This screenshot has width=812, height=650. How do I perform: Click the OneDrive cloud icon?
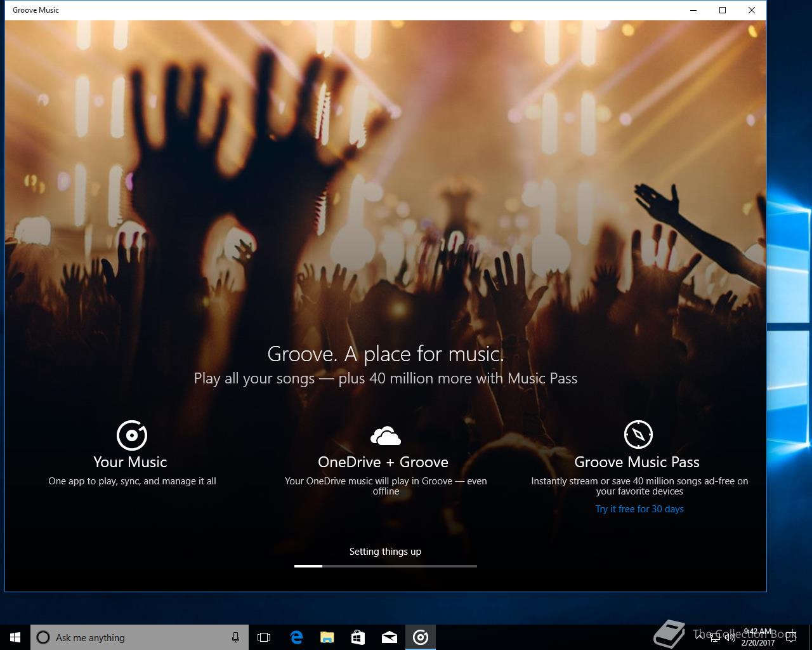(x=386, y=436)
